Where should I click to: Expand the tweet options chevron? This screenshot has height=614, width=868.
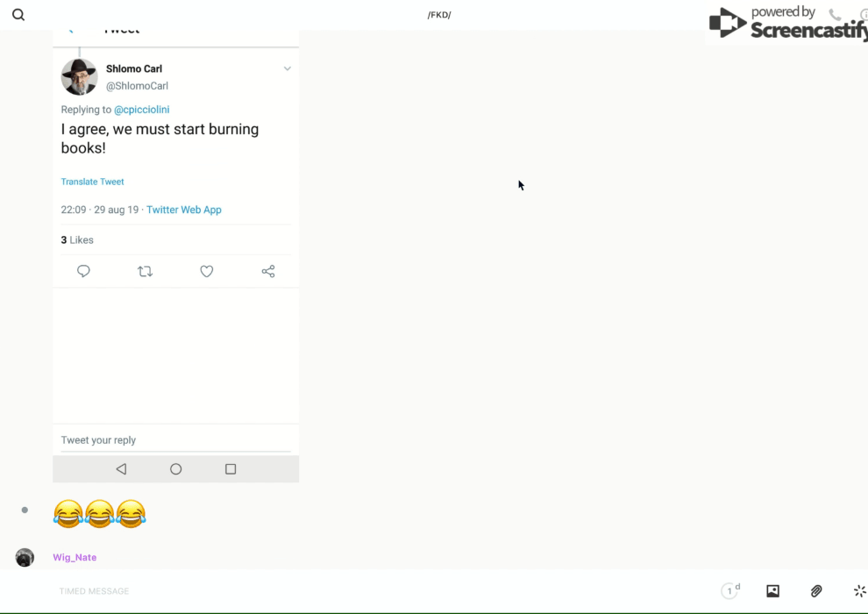[x=287, y=69]
